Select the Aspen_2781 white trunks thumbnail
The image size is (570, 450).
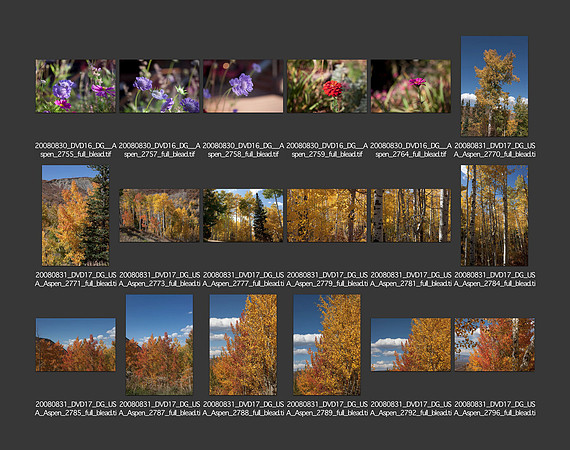click(x=411, y=216)
